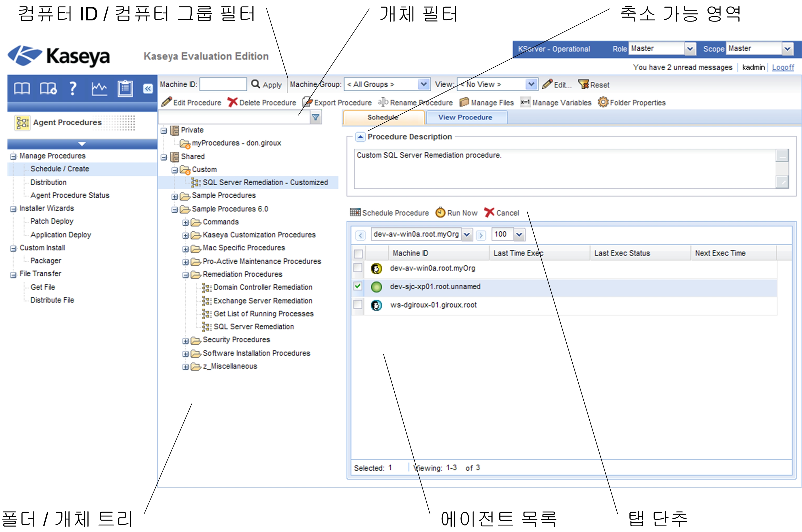This screenshot has width=802, height=532.
Task: Click the unread messages notice
Action: (682, 67)
